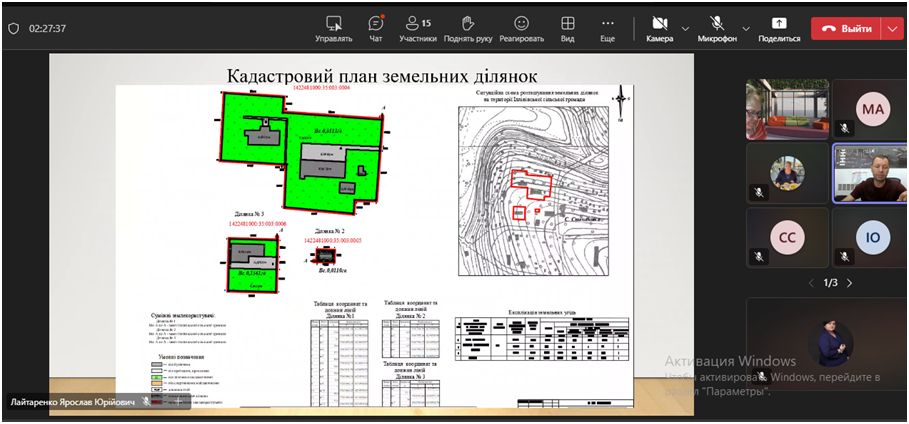The height and width of the screenshot is (424, 909).
Task: Leave the meeting with Выйти button
Action: pyautogui.click(x=846, y=28)
